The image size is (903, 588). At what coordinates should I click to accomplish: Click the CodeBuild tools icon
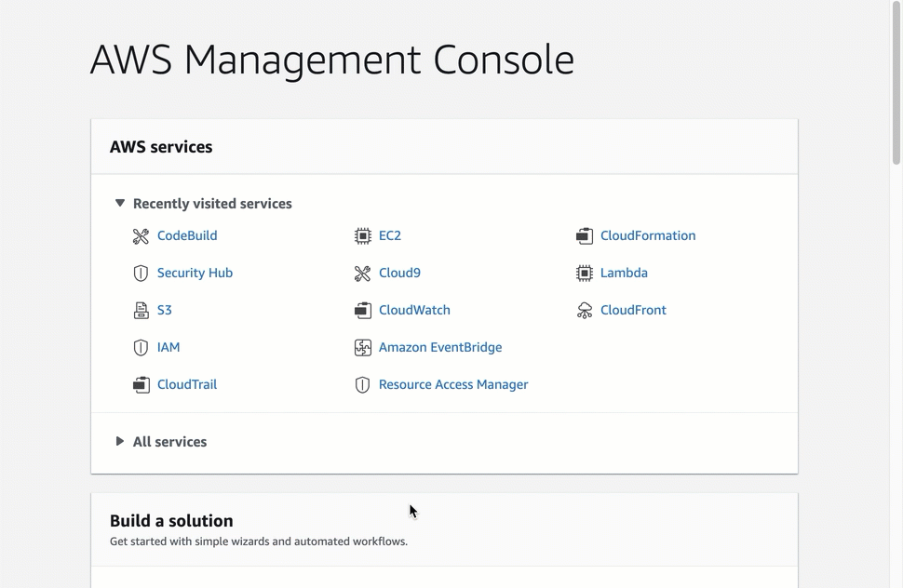[x=141, y=236]
